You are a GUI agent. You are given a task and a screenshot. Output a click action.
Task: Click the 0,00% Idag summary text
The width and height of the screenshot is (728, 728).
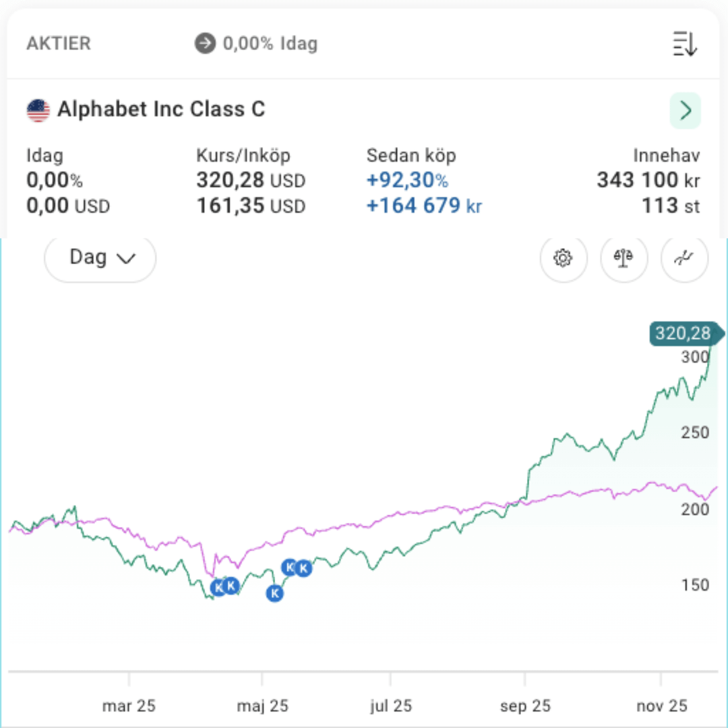[x=270, y=44]
